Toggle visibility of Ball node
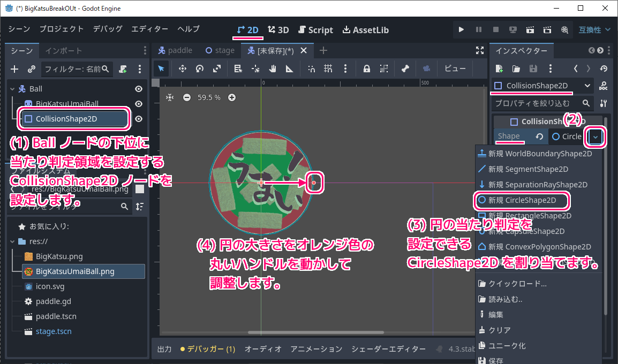The width and height of the screenshot is (618, 364). click(x=139, y=89)
